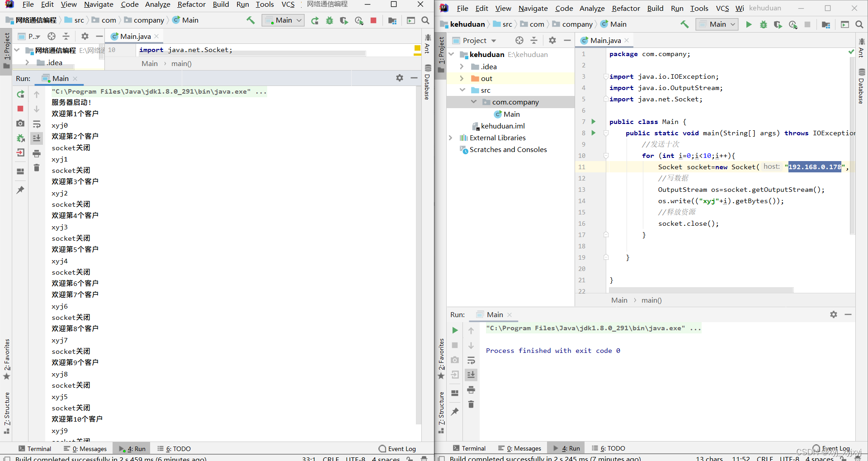Open Event Log in left window
Screen dimensions: 868x461
tap(397, 449)
